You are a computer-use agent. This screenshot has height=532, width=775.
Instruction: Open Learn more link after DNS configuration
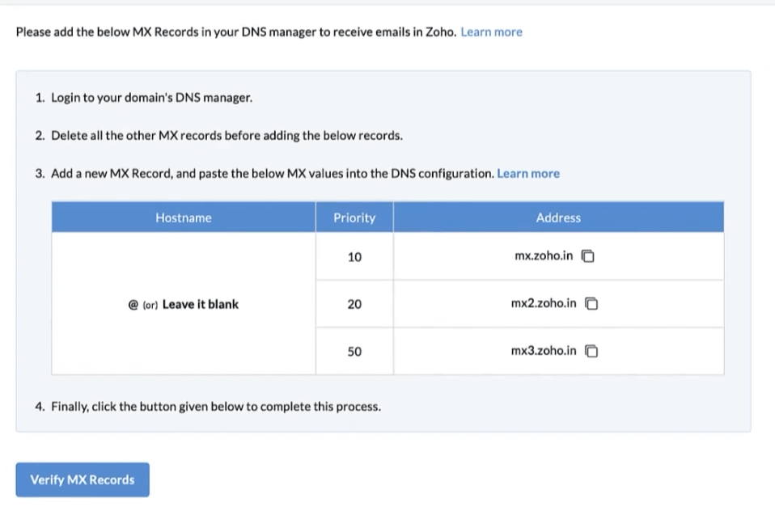click(x=528, y=173)
